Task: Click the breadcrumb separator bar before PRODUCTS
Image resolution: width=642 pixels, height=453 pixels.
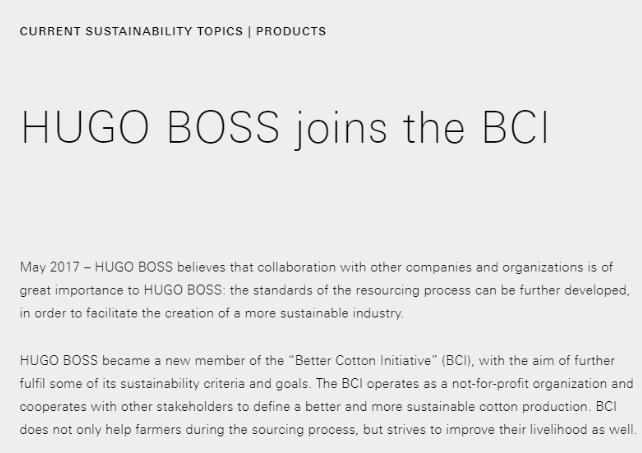Action: tap(249, 31)
